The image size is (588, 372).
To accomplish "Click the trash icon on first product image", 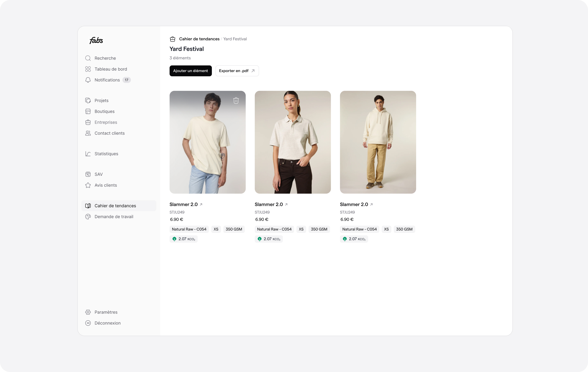I will [236, 100].
